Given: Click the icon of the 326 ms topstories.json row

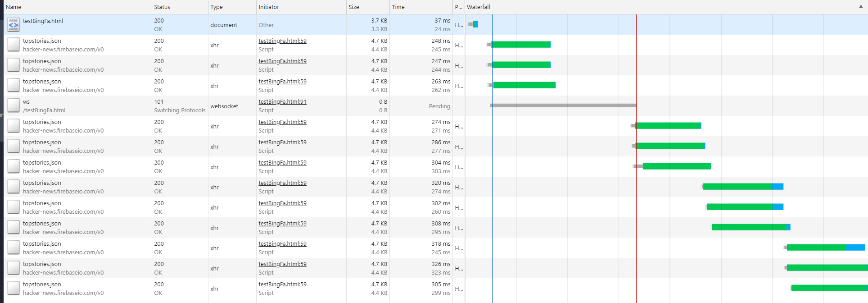Looking at the screenshot, I should coord(14,268).
